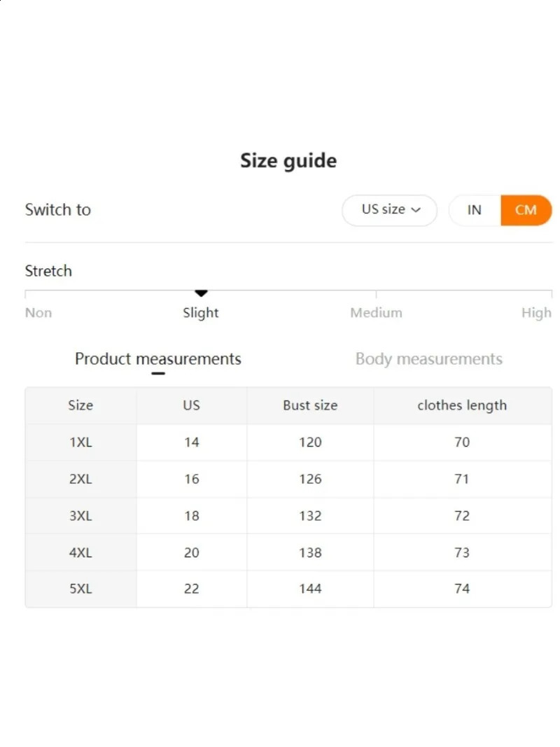560x747 pixels.
Task: Click bust size 126 for 2XL
Action: click(x=310, y=479)
